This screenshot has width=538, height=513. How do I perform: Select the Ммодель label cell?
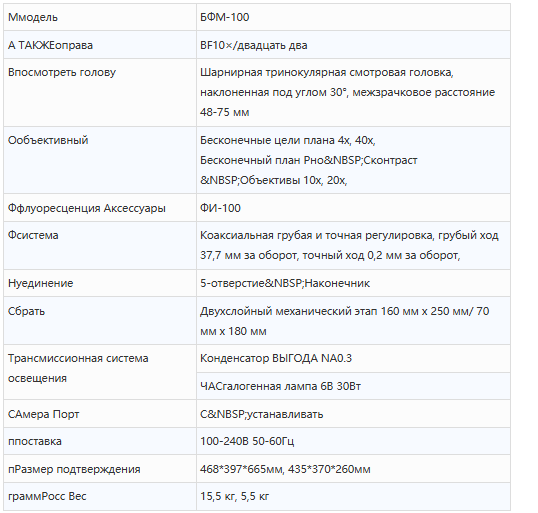tap(100, 17)
